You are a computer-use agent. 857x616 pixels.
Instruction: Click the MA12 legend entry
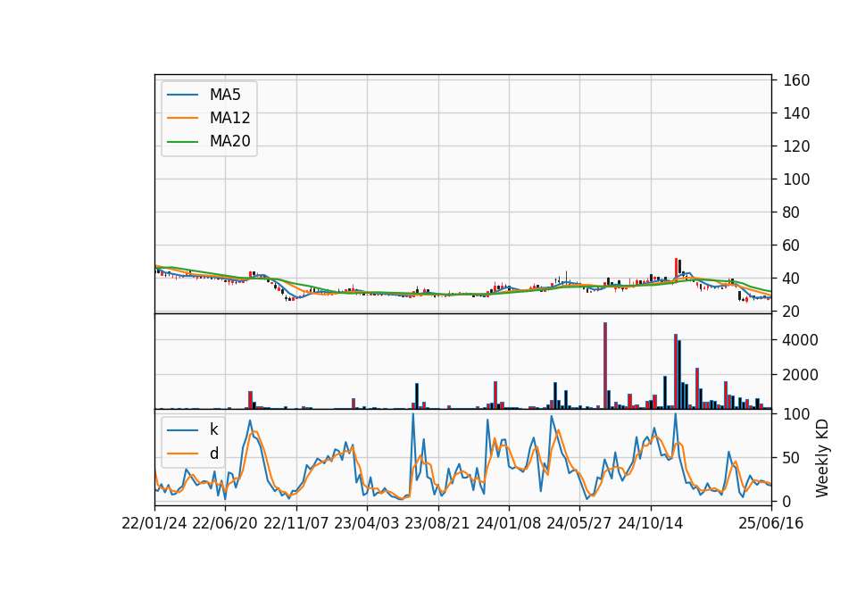tap(209, 118)
